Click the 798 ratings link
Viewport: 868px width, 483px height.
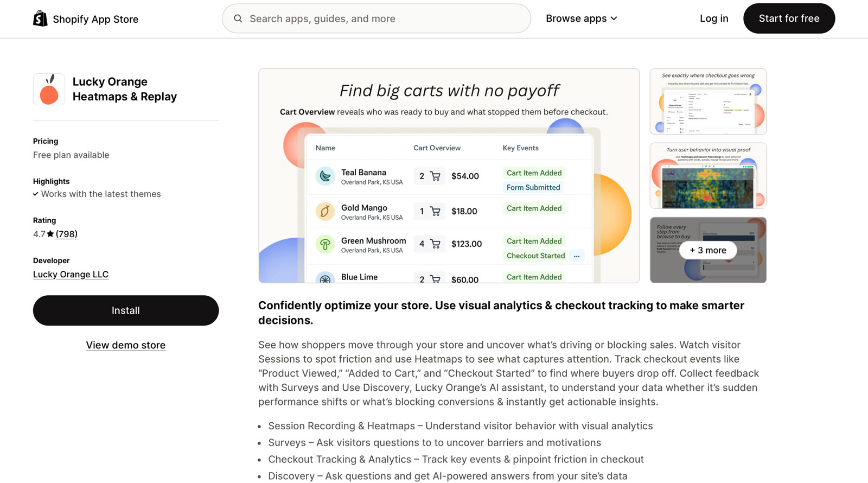[x=66, y=234]
